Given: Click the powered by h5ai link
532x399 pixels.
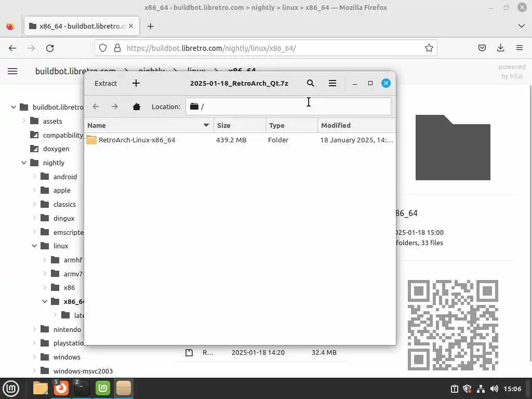Looking at the screenshot, I should (x=512, y=72).
